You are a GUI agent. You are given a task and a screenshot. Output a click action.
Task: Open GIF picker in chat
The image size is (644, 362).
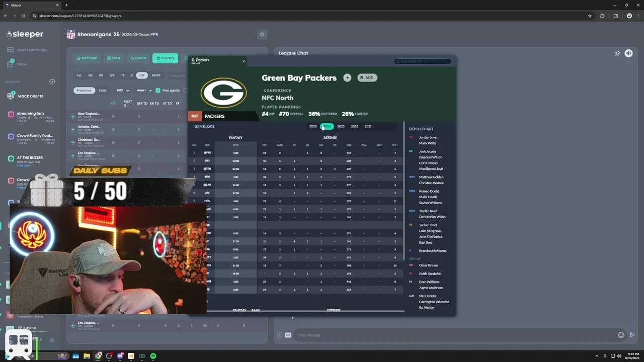(x=288, y=335)
